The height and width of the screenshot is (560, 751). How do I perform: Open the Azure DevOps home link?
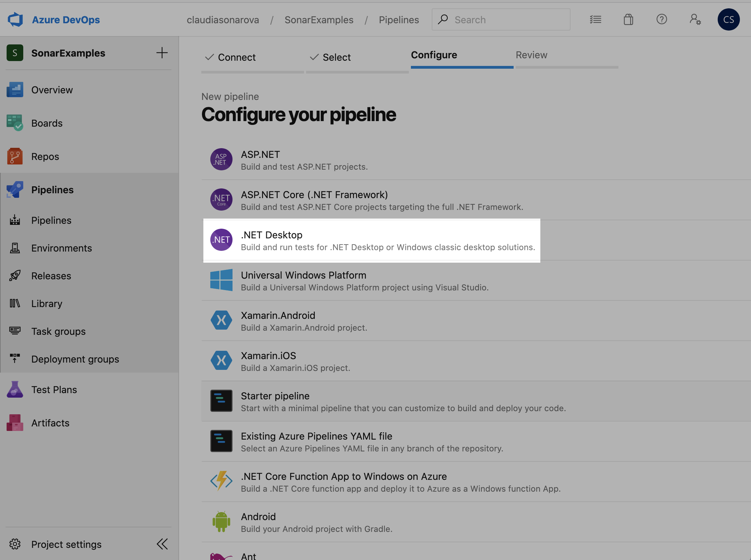pos(66,20)
